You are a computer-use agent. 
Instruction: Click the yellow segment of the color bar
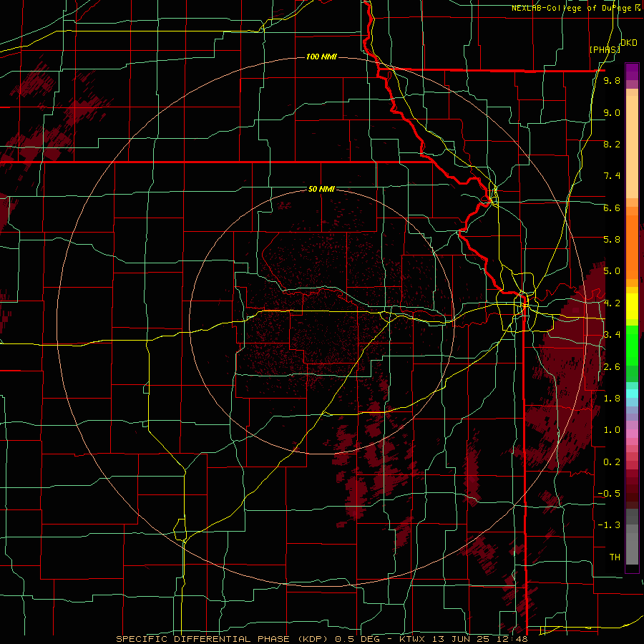tap(632, 306)
